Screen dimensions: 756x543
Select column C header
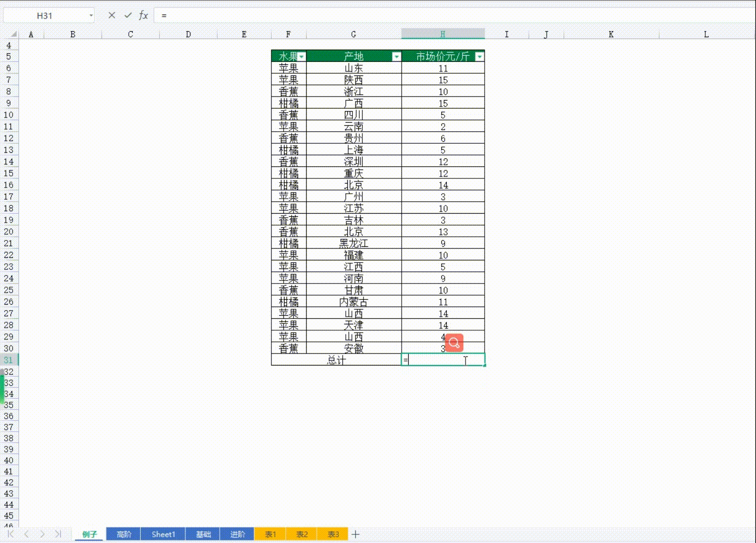pyautogui.click(x=131, y=34)
